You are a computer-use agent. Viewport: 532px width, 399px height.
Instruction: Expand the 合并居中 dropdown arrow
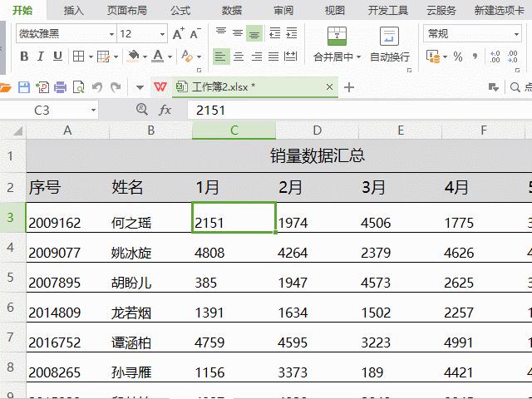(358, 57)
